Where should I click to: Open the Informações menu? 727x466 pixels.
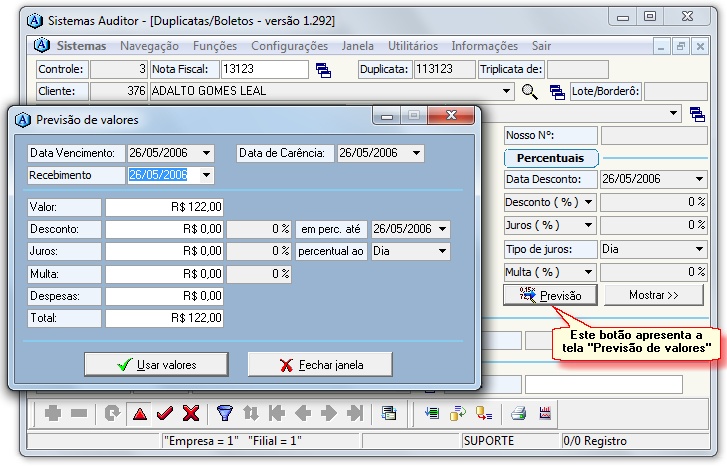pyautogui.click(x=485, y=46)
